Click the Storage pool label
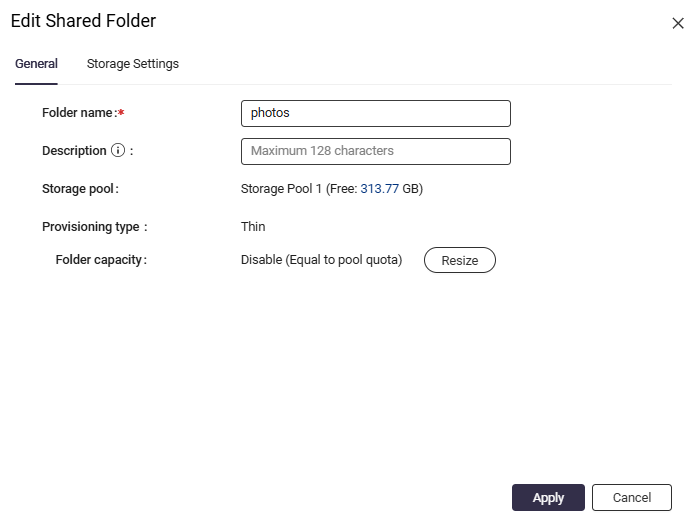This screenshot has height=526, width=695. pyautogui.click(x=80, y=189)
